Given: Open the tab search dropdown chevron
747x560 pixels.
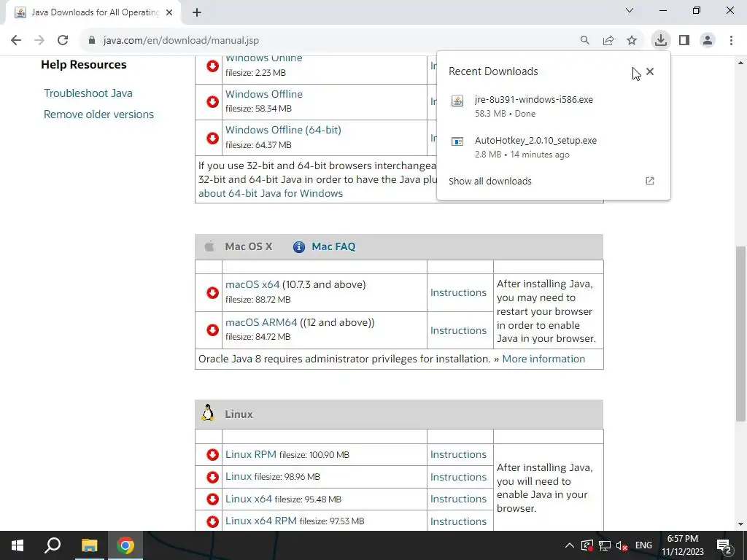Looking at the screenshot, I should [x=630, y=10].
